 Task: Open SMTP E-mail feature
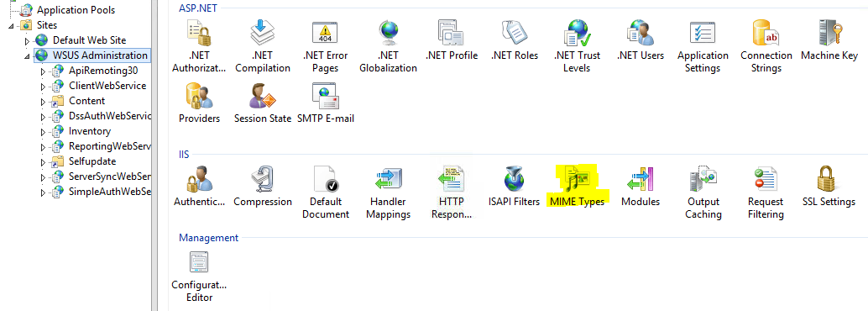tap(326, 103)
